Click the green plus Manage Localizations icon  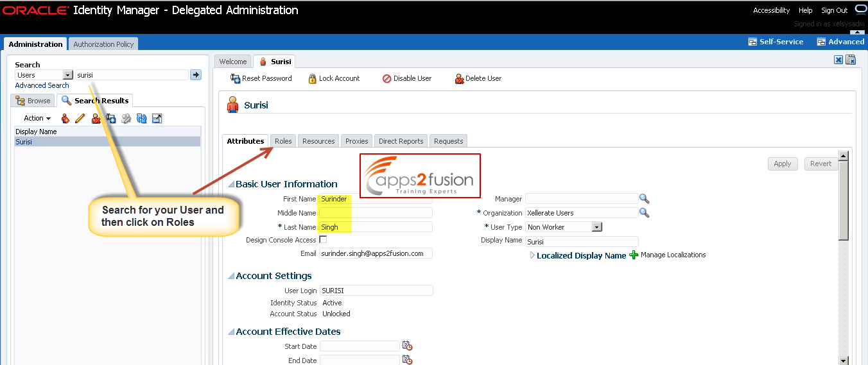[634, 255]
